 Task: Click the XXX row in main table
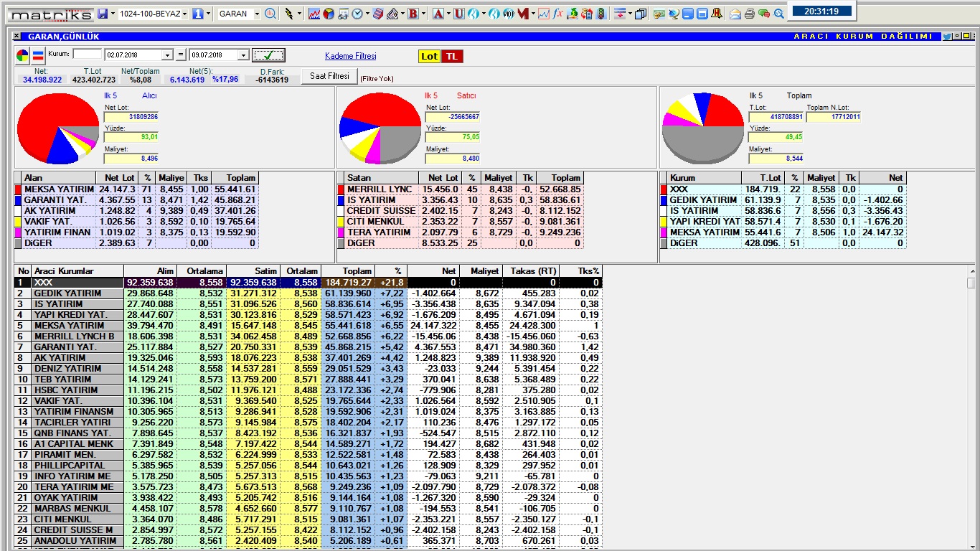308,283
